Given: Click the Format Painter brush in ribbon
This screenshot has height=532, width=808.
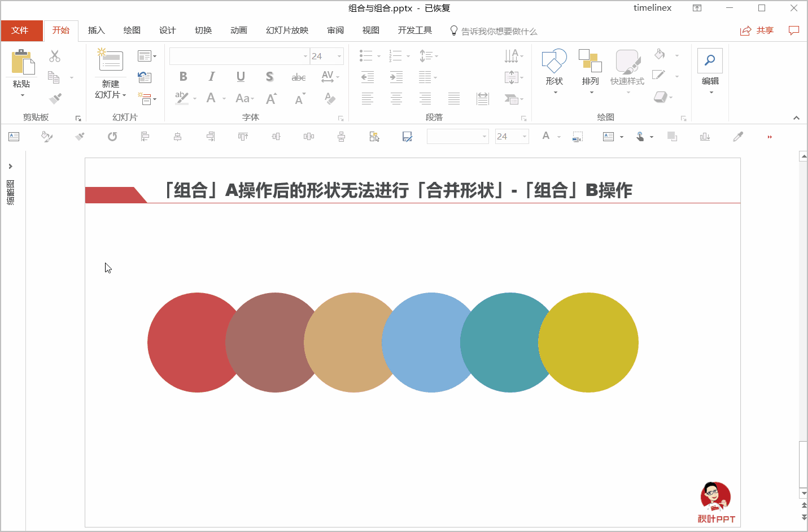Looking at the screenshot, I should 55,99.
